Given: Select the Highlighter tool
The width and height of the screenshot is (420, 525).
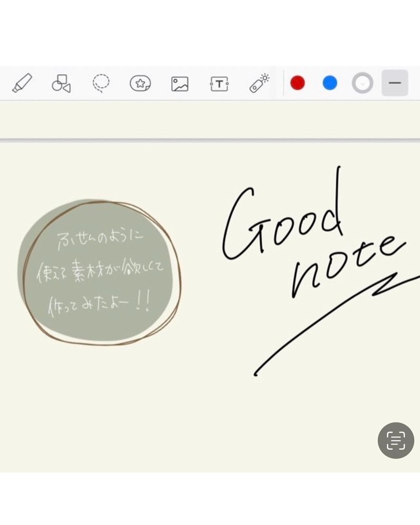Looking at the screenshot, I should [22, 83].
